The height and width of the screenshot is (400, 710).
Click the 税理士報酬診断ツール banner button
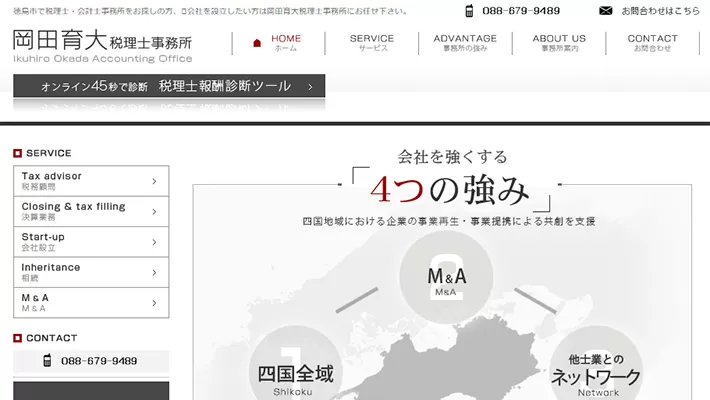169,87
